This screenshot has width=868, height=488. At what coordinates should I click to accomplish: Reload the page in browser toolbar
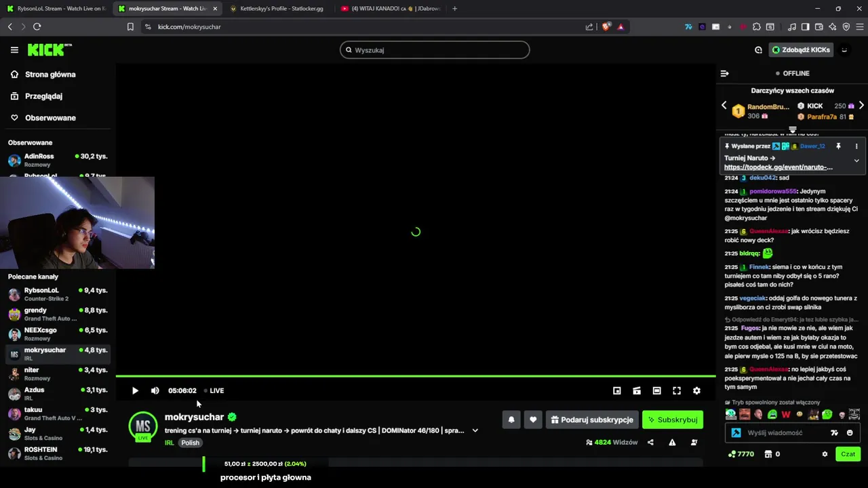[37, 26]
